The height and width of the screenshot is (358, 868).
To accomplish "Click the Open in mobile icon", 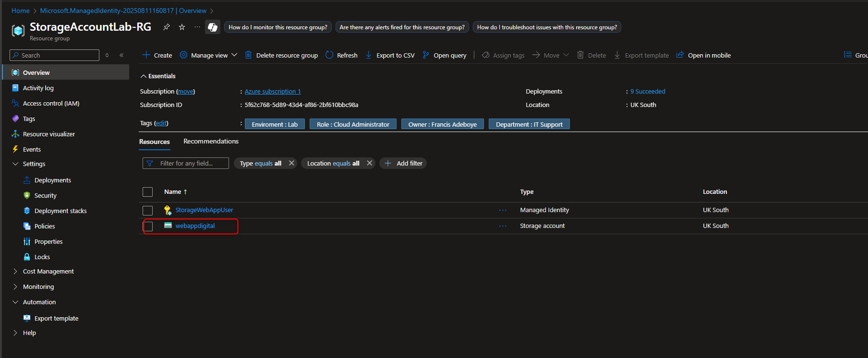I will point(680,55).
